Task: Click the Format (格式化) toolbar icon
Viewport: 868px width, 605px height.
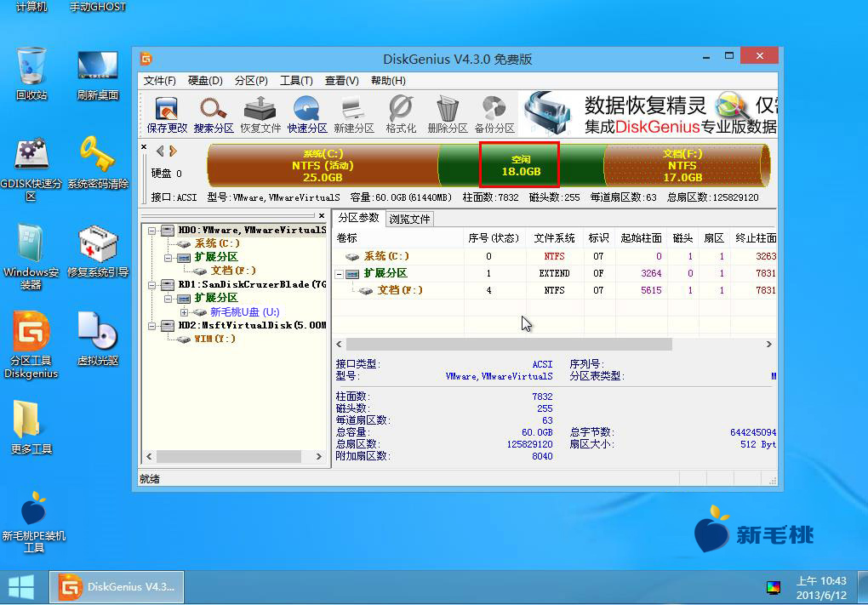Action: click(401, 115)
